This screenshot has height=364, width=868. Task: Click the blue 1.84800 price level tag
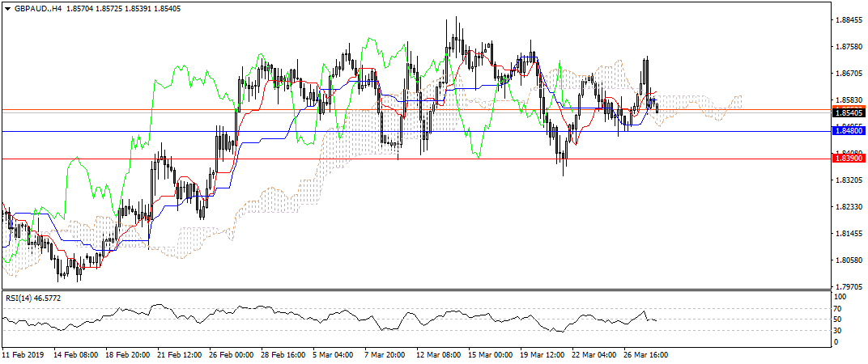849,129
